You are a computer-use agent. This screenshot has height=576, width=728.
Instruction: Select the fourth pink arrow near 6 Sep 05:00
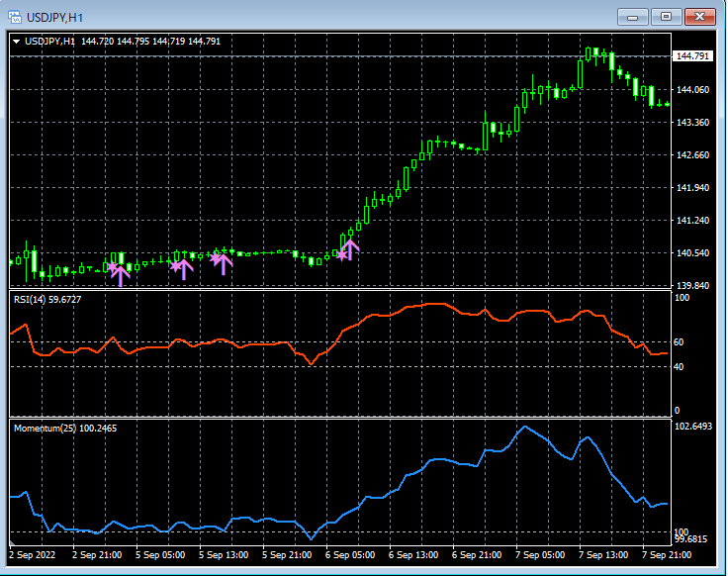[348, 250]
